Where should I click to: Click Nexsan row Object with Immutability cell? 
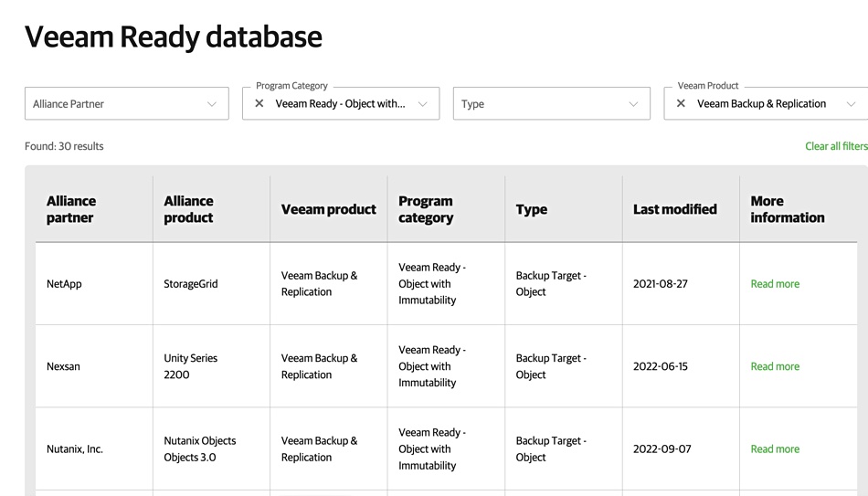point(446,366)
